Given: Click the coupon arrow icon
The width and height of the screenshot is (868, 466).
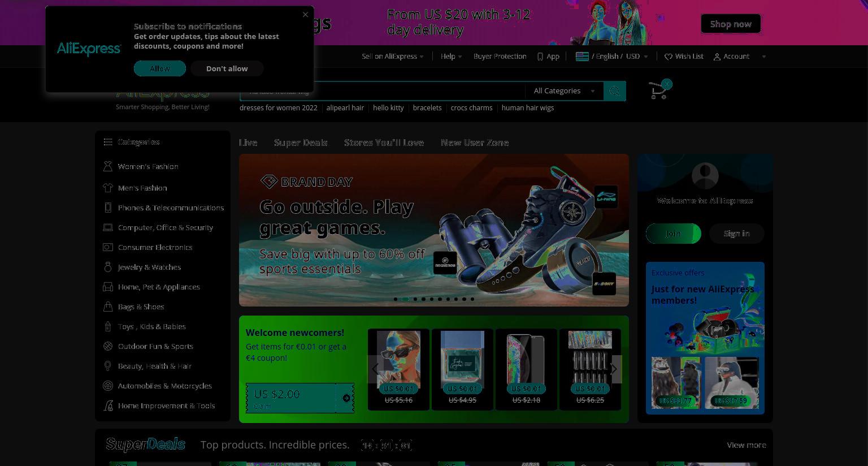Looking at the screenshot, I should 346,398.
